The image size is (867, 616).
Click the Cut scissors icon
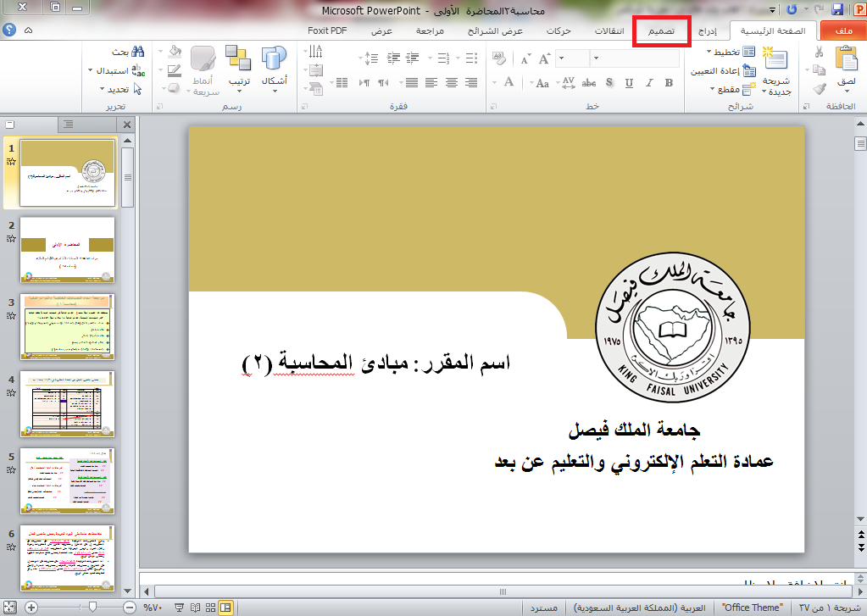[819, 52]
